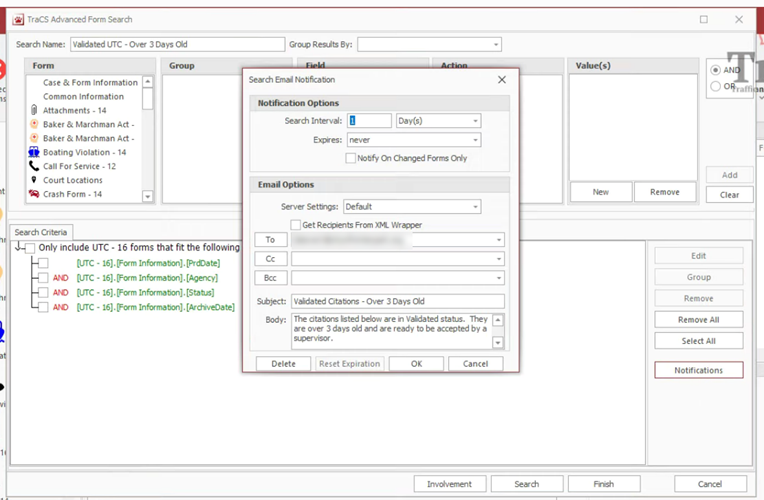This screenshot has height=500, width=764.
Task: Click the Clear button
Action: click(729, 194)
